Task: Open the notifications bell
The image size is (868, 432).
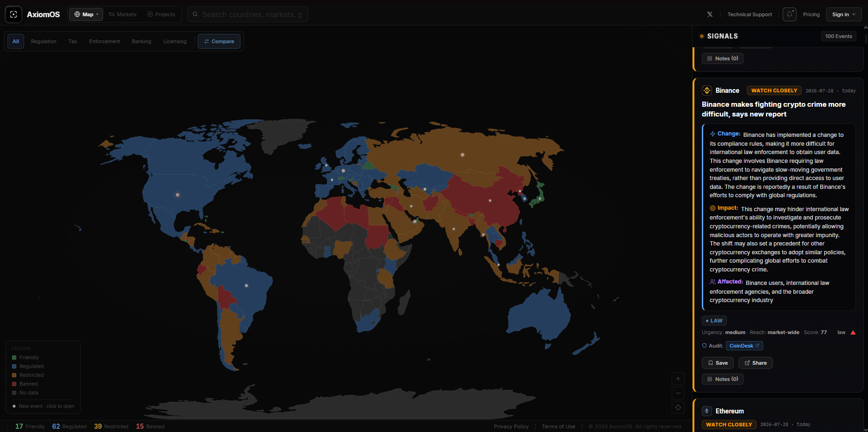Action: tap(790, 14)
